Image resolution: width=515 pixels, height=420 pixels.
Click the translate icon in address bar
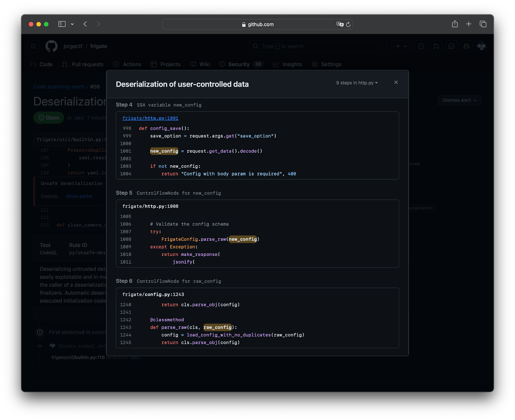[339, 24]
